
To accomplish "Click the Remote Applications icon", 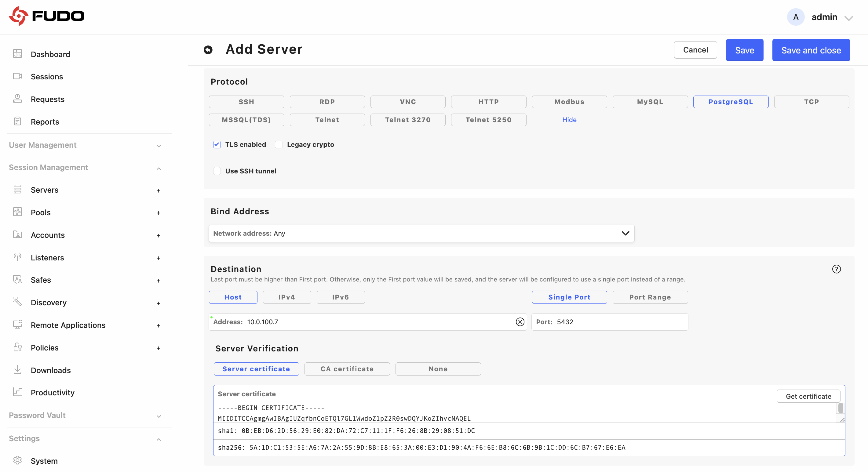I will [17, 325].
